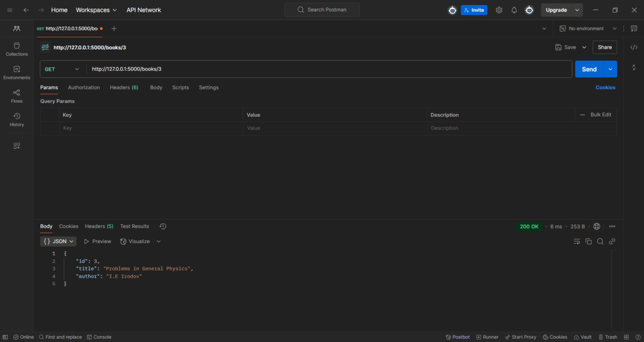Expand the No environment selector
Image resolution: width=644 pixels, height=342 pixels.
(x=588, y=28)
